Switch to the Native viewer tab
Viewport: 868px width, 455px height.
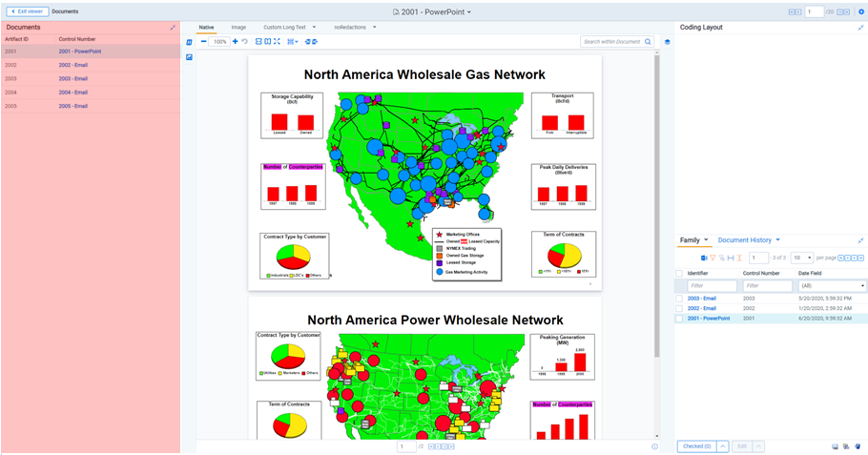[206, 27]
